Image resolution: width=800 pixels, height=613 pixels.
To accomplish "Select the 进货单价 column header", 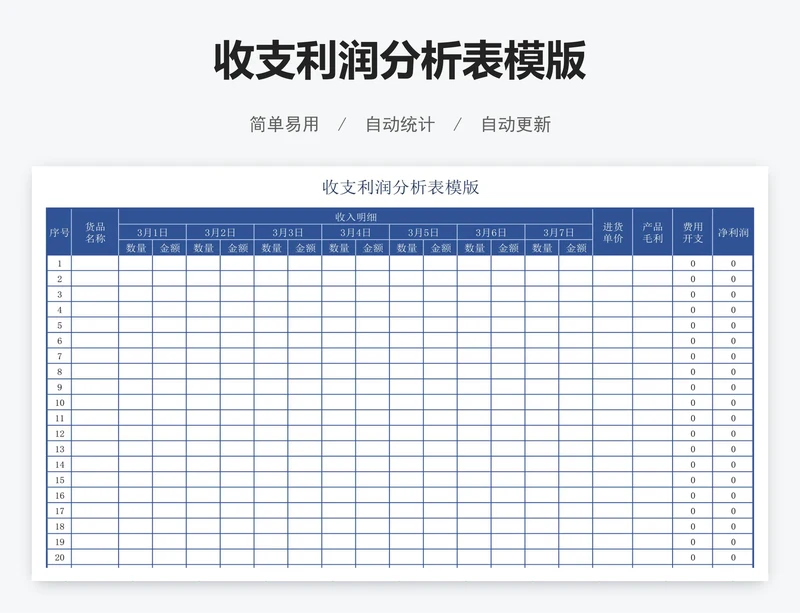I will 613,233.
